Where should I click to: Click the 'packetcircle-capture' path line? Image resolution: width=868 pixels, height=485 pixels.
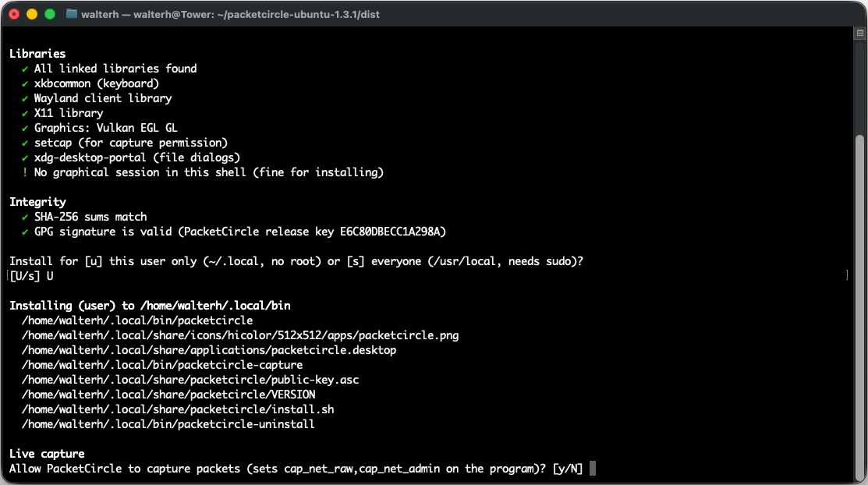pyautogui.click(x=162, y=365)
